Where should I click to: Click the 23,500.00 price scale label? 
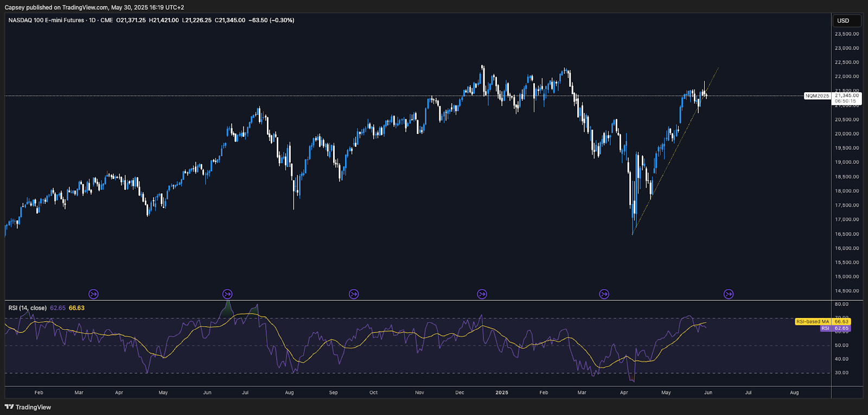[846, 34]
